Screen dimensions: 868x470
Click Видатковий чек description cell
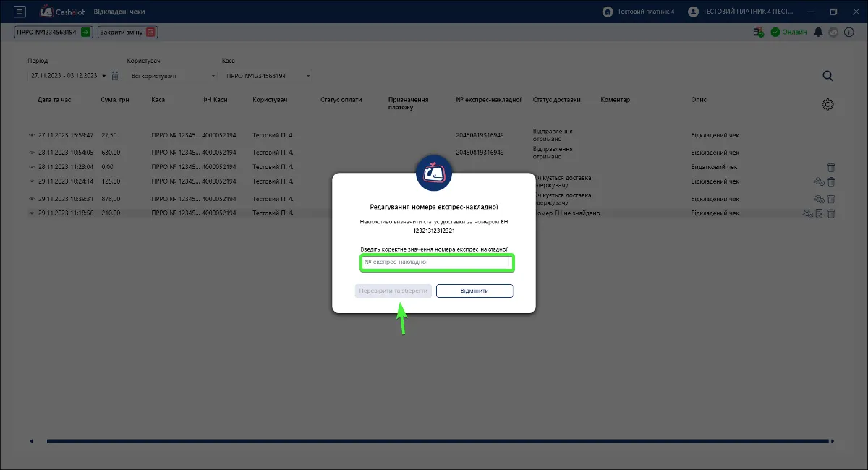pos(715,167)
